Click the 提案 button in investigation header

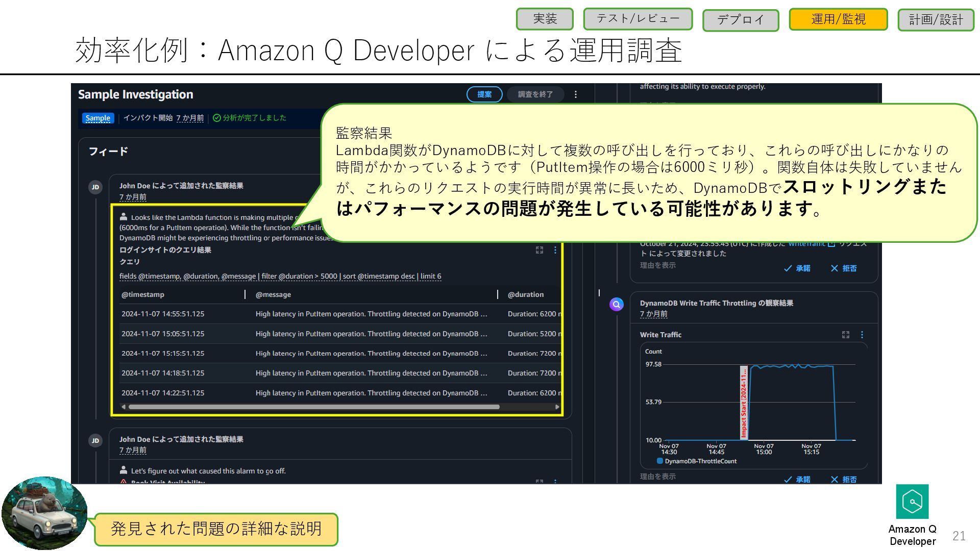484,94
